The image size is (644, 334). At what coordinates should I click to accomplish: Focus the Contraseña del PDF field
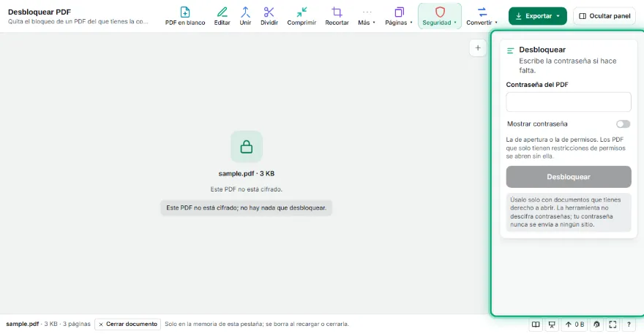point(569,102)
